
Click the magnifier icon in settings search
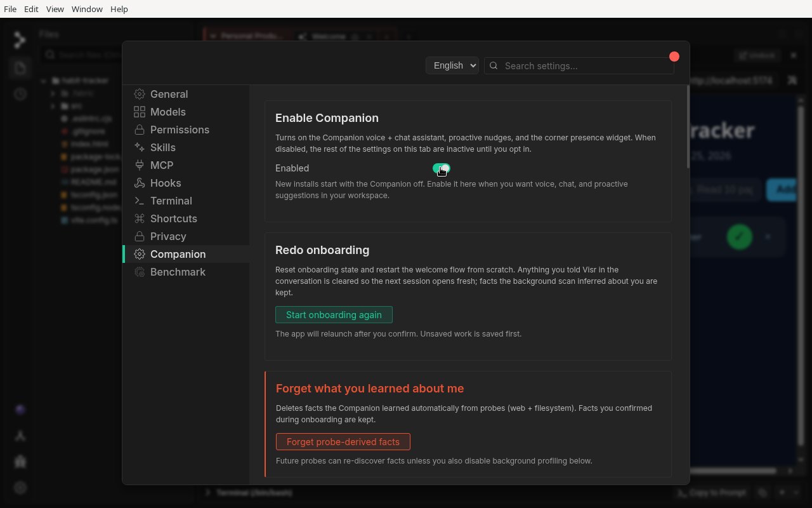click(x=494, y=65)
